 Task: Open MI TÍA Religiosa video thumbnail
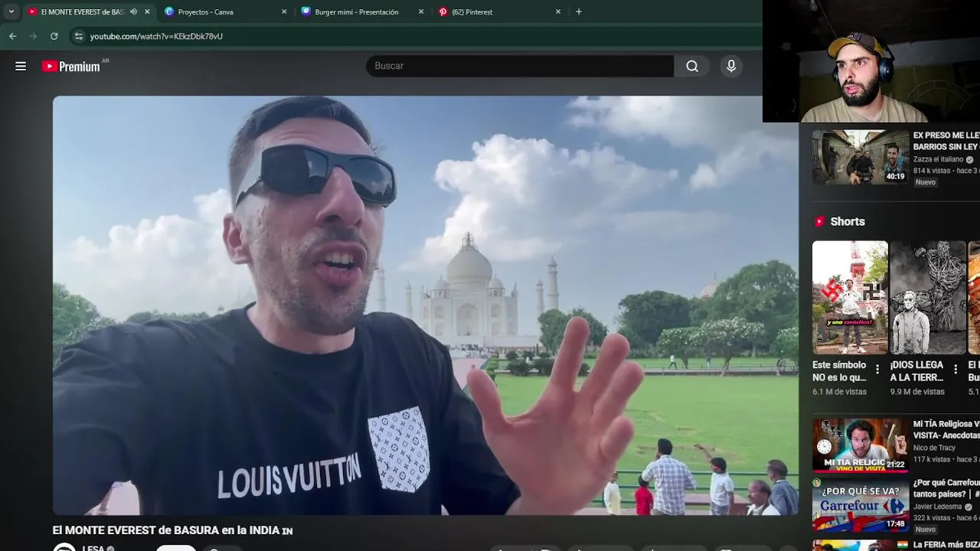pos(861,445)
